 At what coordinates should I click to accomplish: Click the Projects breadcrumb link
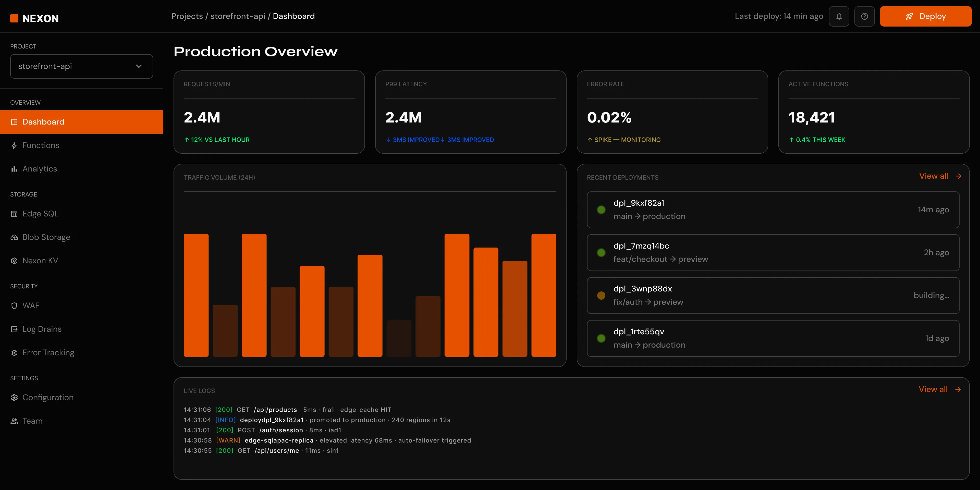187,16
